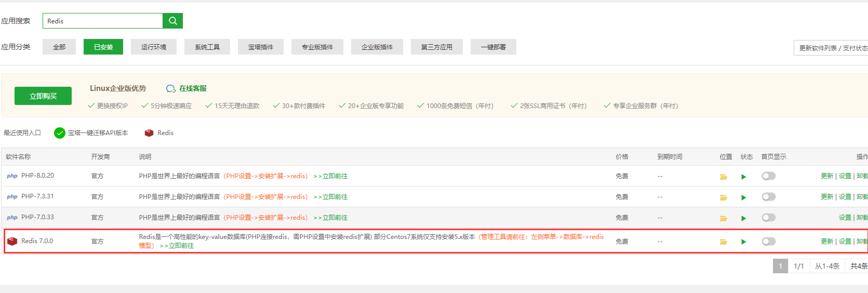Select the 已安装 category tab
This screenshot has width=868, height=293.
tap(103, 47)
